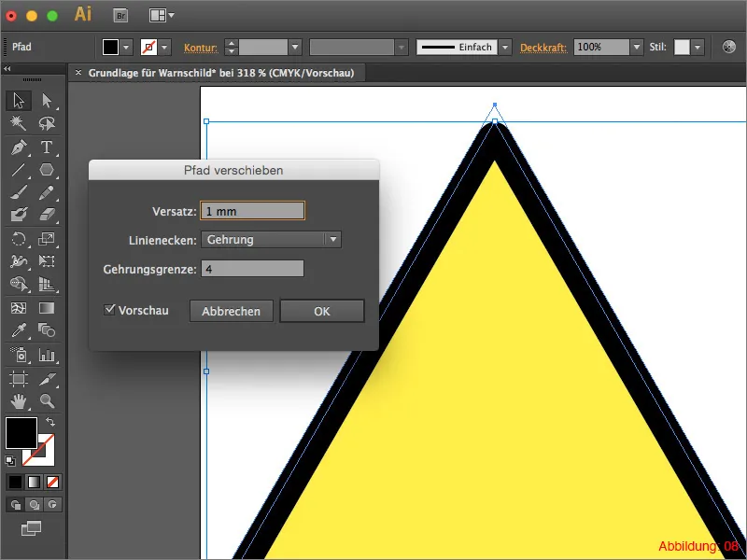The height and width of the screenshot is (560, 747).
Task: Choose the Blend tool
Action: [x=46, y=330]
